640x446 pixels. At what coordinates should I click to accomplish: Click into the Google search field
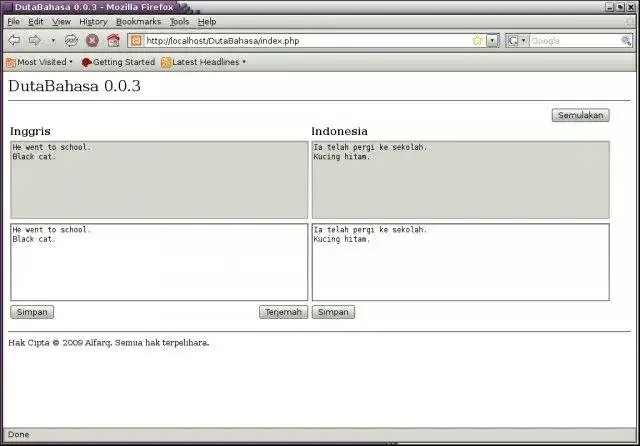tap(575, 41)
